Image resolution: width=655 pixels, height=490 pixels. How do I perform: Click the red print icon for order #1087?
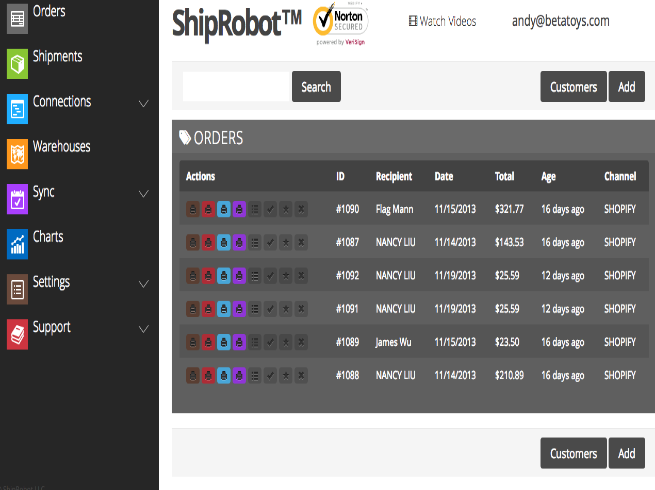click(x=208, y=242)
